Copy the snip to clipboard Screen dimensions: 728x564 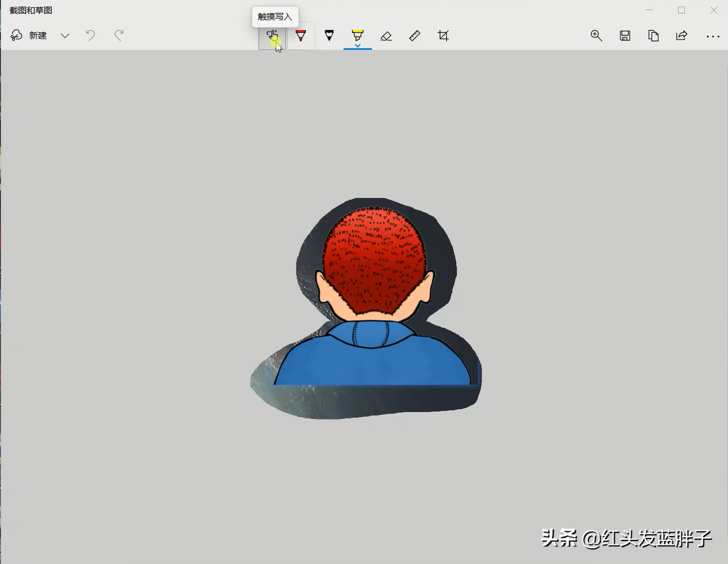pos(653,36)
